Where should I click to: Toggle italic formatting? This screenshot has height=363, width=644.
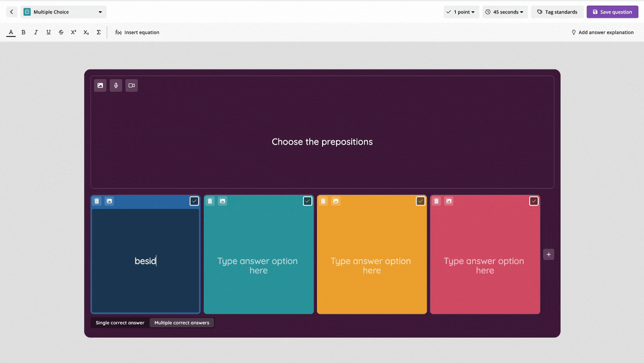36,32
